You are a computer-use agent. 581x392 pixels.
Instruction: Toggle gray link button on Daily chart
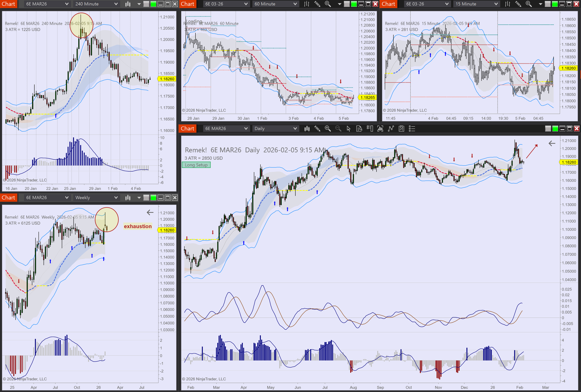pyautogui.click(x=548, y=129)
